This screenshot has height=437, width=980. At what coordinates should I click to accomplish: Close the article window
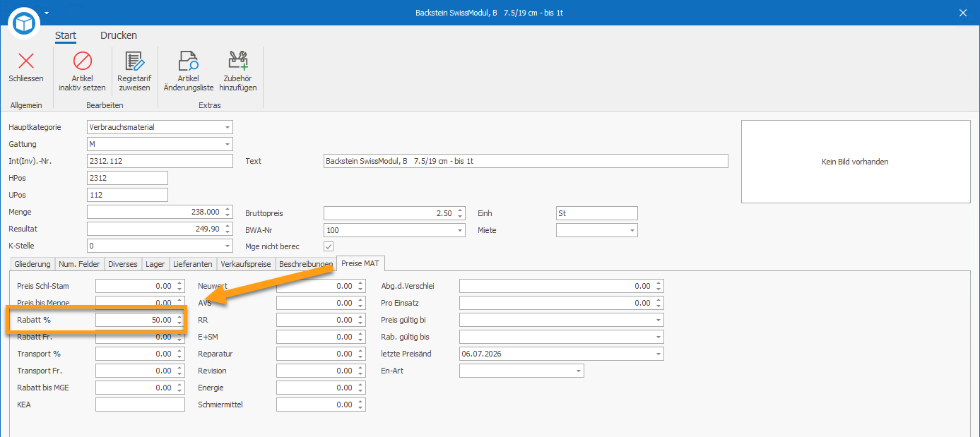[963, 13]
